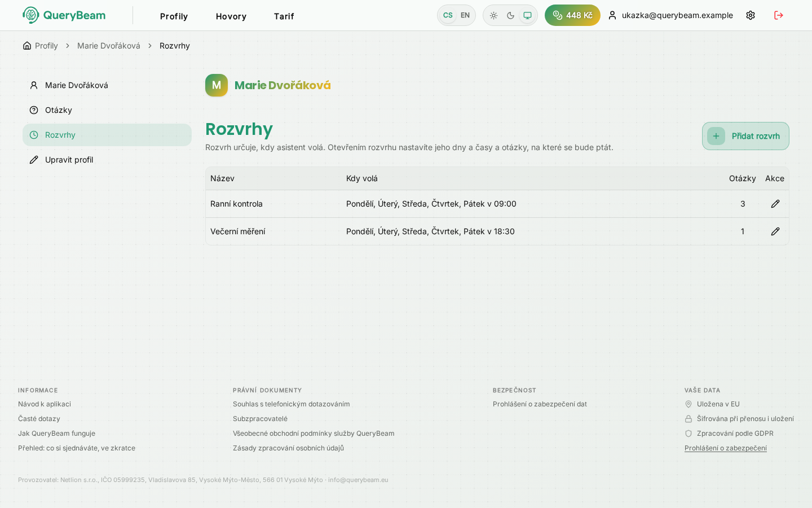Open Otázky in sidebar
Viewport: 812px width, 508px height.
(107, 110)
